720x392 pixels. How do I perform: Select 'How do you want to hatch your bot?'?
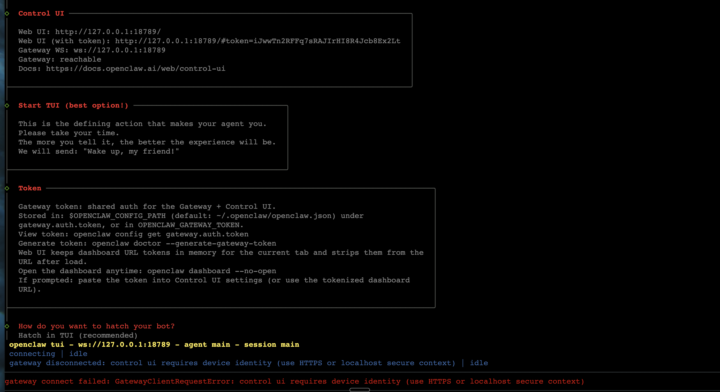[96, 326]
